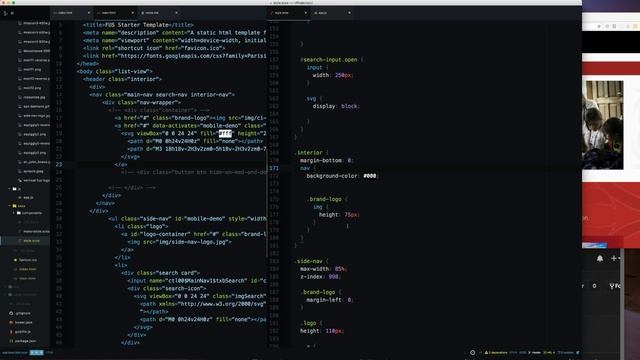
Task: Click the 'margin-left: 0;' declaration
Action: [330, 300]
